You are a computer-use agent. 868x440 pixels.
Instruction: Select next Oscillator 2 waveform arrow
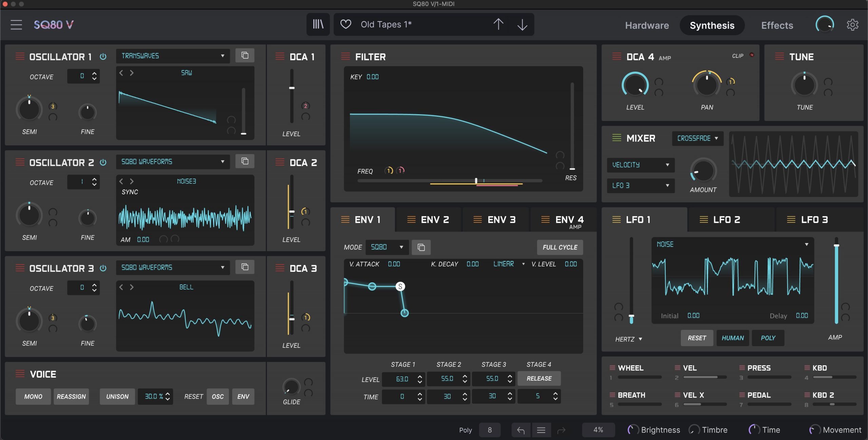pos(132,181)
